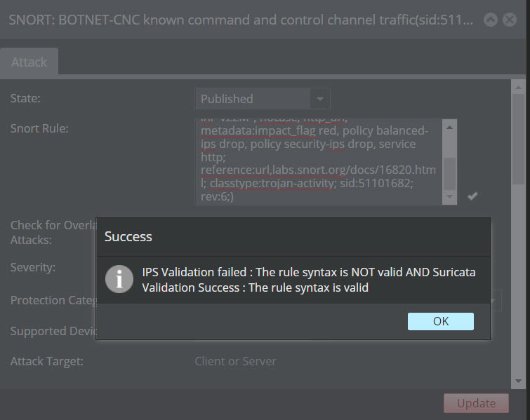Click inside the Snort Rule text area
The image size is (530, 420).
(x=319, y=162)
